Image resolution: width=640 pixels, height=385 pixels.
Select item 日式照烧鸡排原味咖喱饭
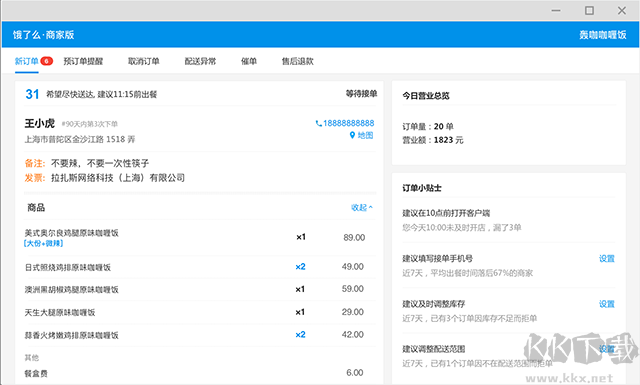coord(68,267)
